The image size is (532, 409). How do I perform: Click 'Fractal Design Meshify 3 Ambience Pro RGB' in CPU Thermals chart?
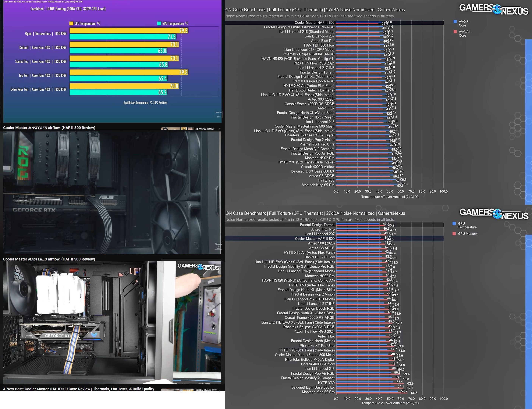[299, 27]
